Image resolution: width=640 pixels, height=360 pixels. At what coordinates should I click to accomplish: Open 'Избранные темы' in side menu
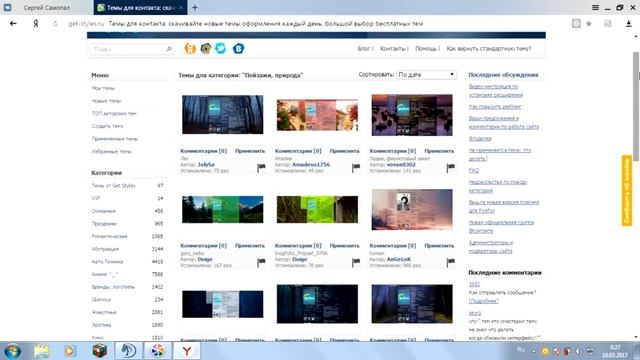coord(111,151)
